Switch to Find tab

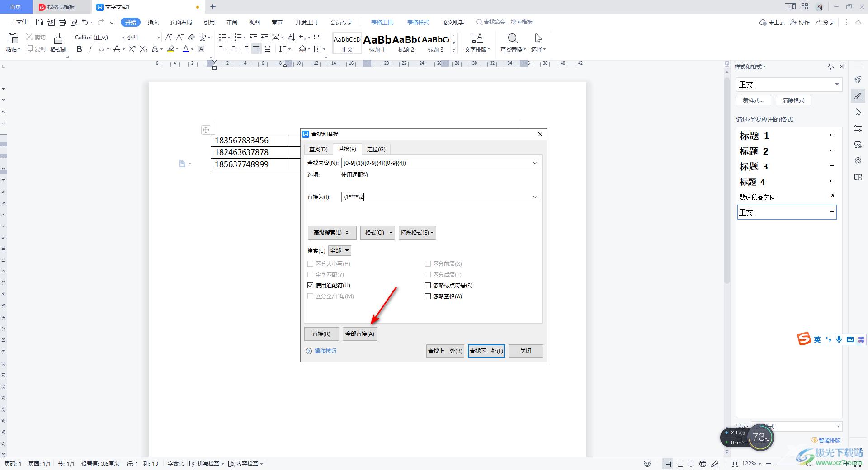318,149
